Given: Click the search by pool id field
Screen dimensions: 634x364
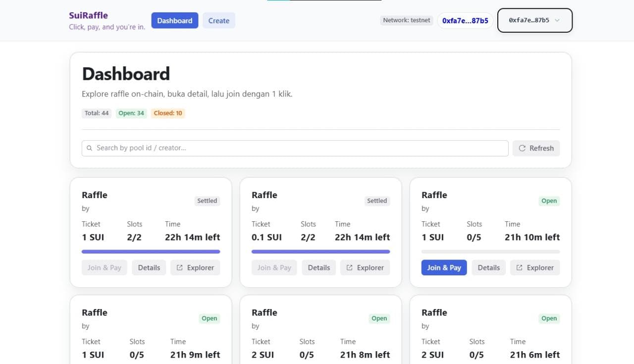Looking at the screenshot, I should tap(295, 148).
